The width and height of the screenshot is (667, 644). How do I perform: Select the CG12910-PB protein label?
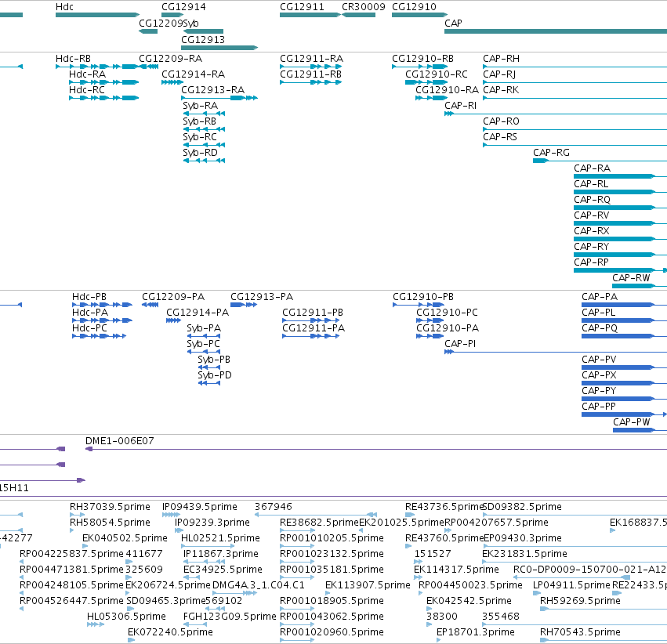(x=423, y=297)
